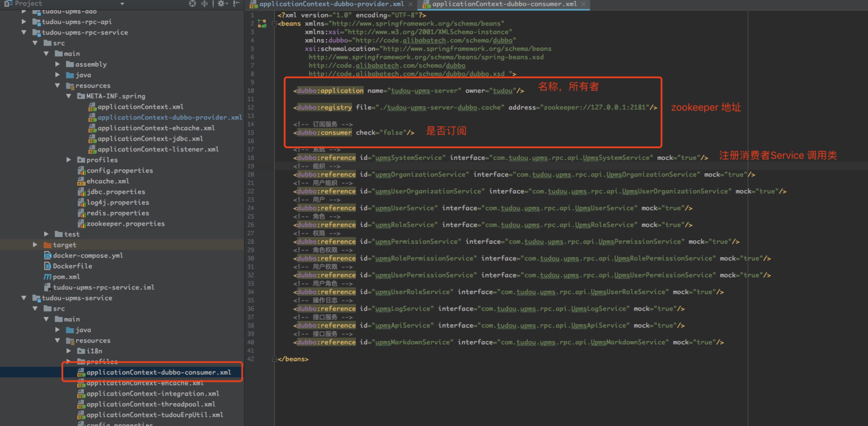Image resolution: width=868 pixels, height=426 pixels.
Task: Collapse the src folder under tudou-upms-rpc-service
Action: point(35,43)
